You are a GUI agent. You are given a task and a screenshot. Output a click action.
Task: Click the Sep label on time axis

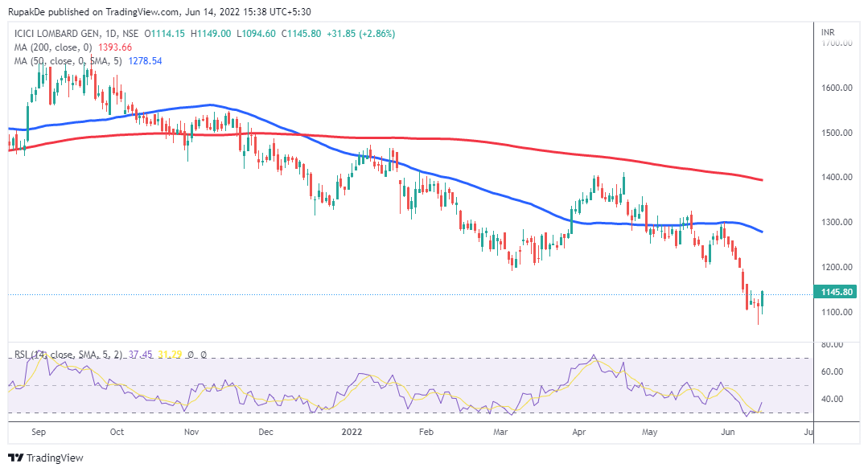pos(39,432)
